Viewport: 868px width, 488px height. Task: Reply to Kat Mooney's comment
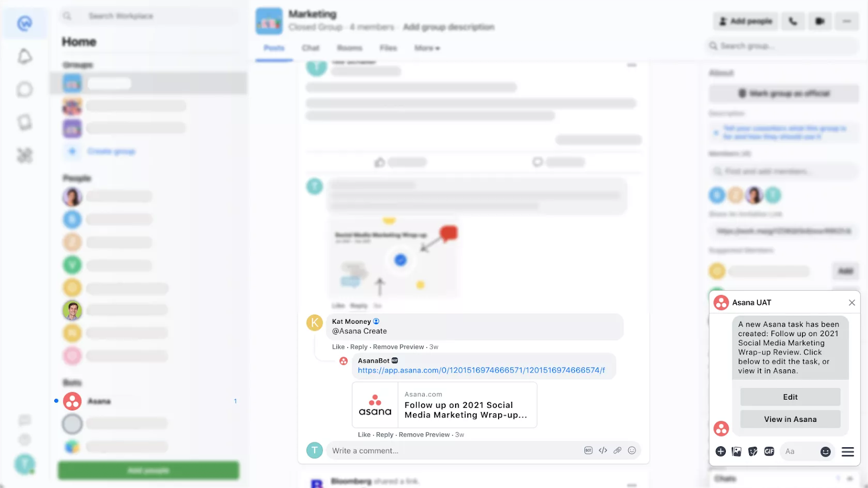[359, 347]
